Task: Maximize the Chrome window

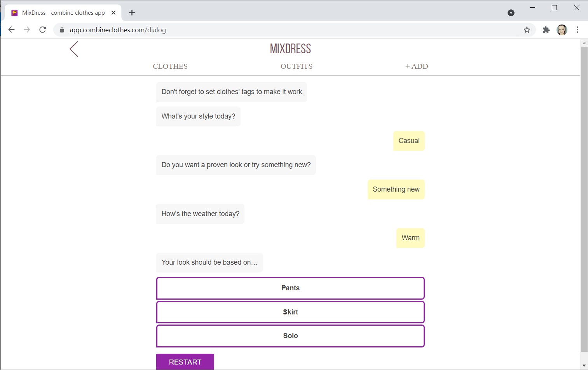Action: click(x=555, y=8)
